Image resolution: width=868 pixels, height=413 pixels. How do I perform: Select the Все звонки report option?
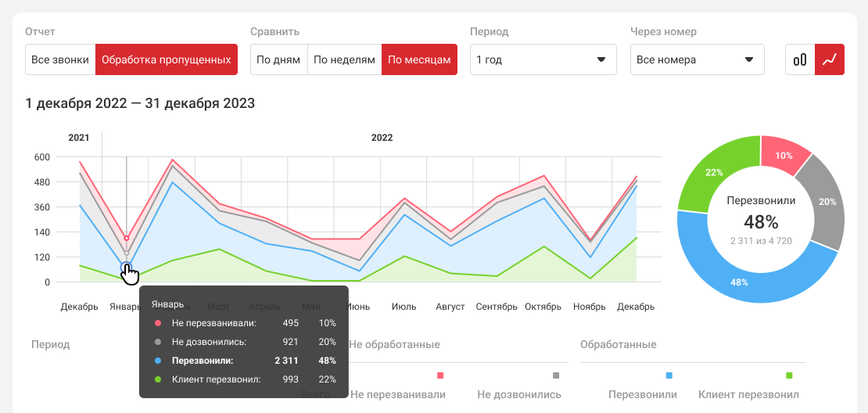pos(60,59)
